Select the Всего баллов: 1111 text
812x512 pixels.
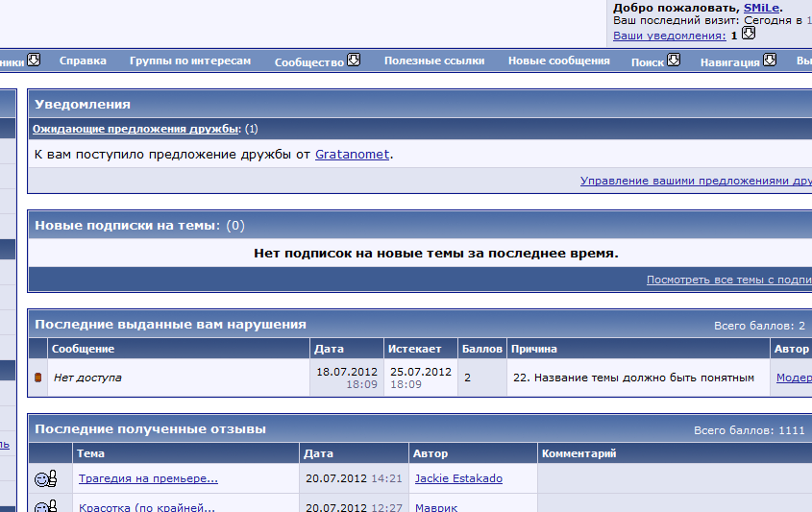[750, 430]
